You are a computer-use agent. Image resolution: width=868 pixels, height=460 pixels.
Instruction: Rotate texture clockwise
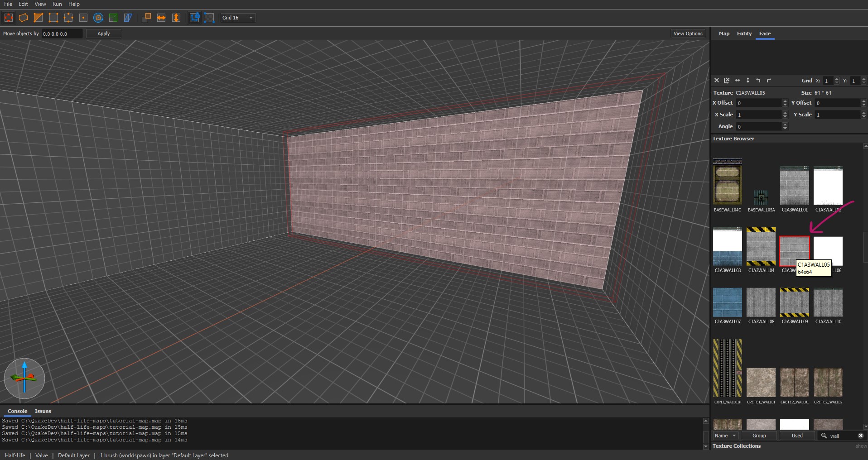769,80
